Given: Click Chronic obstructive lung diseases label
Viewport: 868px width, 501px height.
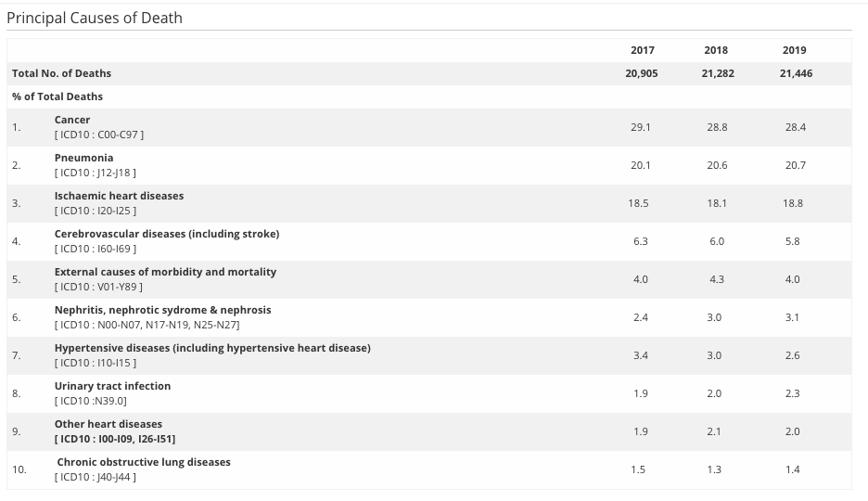Looking at the screenshot, I should [x=144, y=462].
